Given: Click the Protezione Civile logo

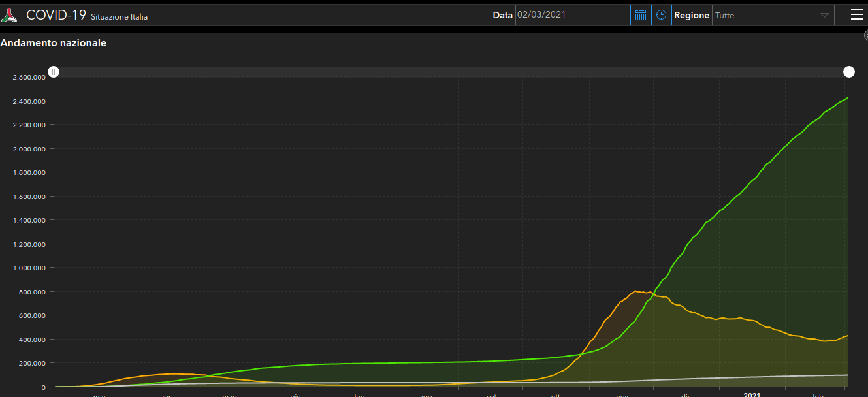Looking at the screenshot, I should pyautogui.click(x=10, y=15).
